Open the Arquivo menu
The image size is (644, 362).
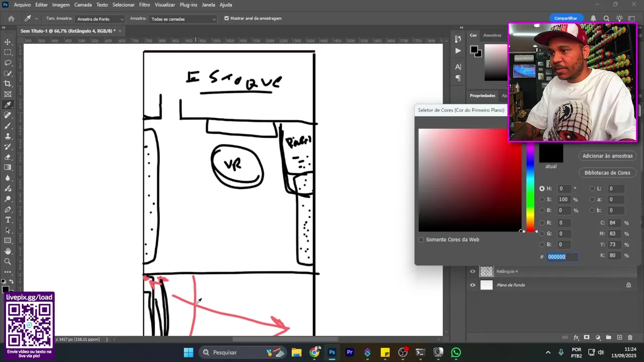coord(22,5)
